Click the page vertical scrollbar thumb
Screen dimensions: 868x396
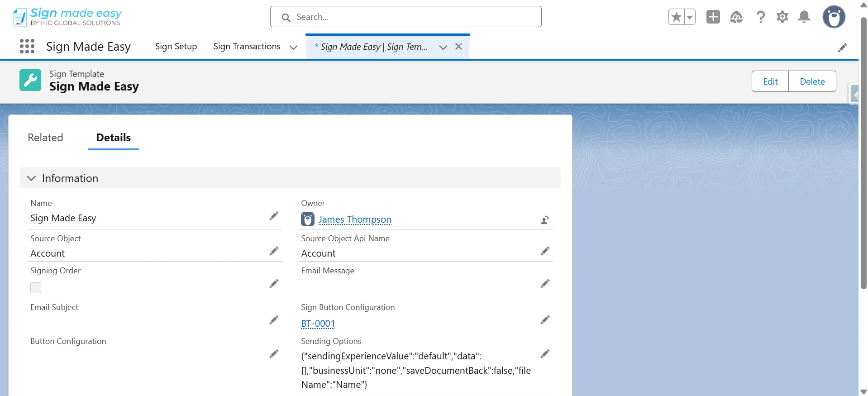pyautogui.click(x=863, y=153)
